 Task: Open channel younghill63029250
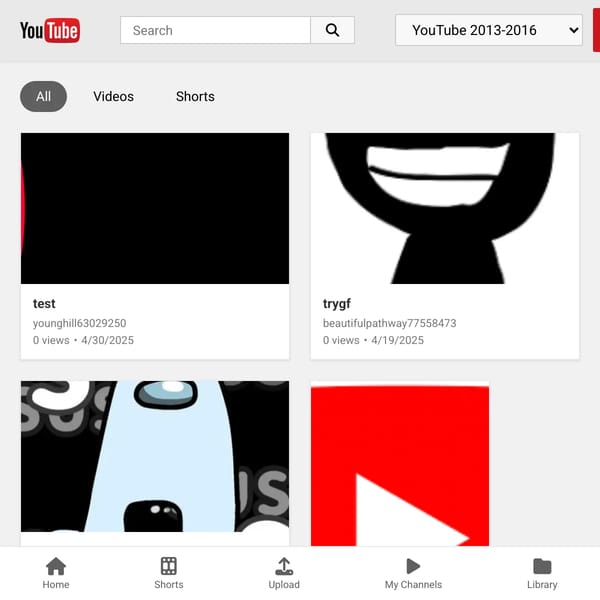click(x=80, y=323)
